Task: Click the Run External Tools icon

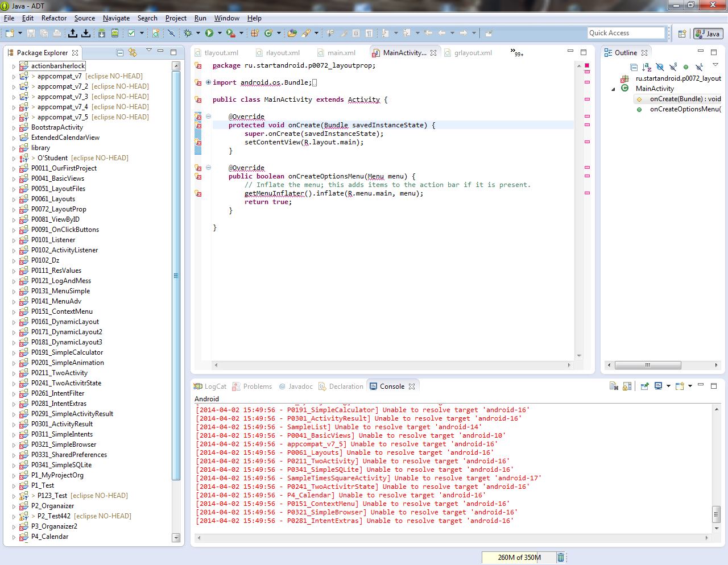Action: [230, 33]
